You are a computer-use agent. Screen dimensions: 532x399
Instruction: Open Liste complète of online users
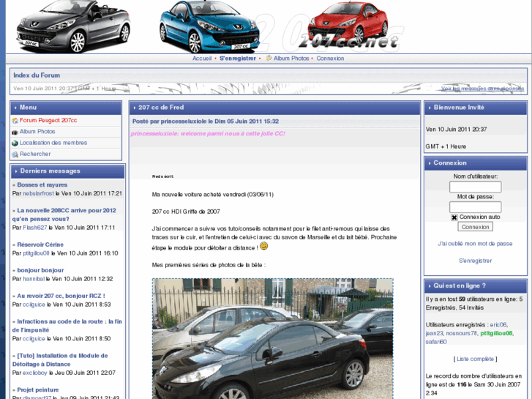point(475,359)
